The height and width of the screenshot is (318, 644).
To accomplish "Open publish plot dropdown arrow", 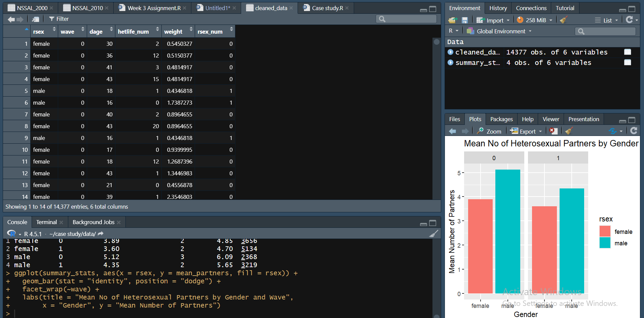I will (x=621, y=131).
